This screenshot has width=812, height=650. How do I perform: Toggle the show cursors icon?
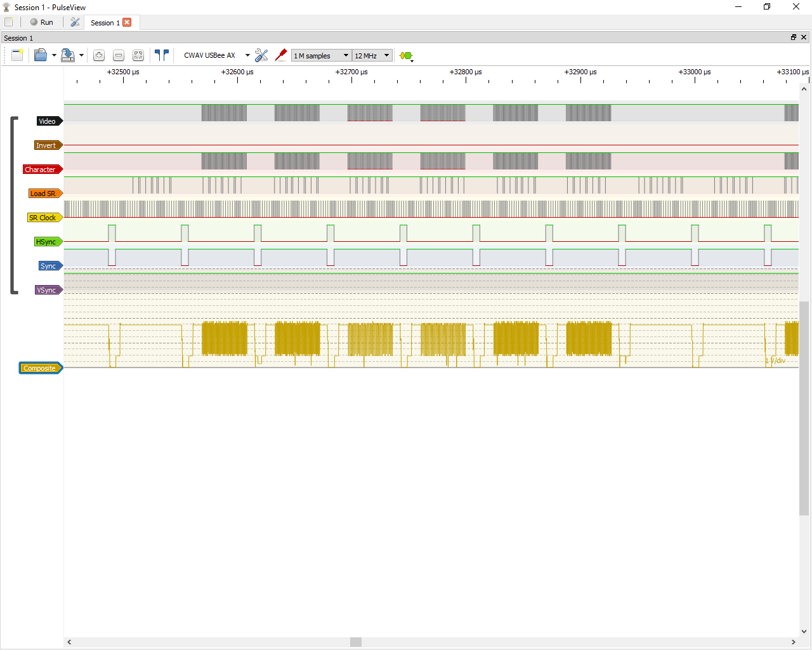click(x=161, y=55)
